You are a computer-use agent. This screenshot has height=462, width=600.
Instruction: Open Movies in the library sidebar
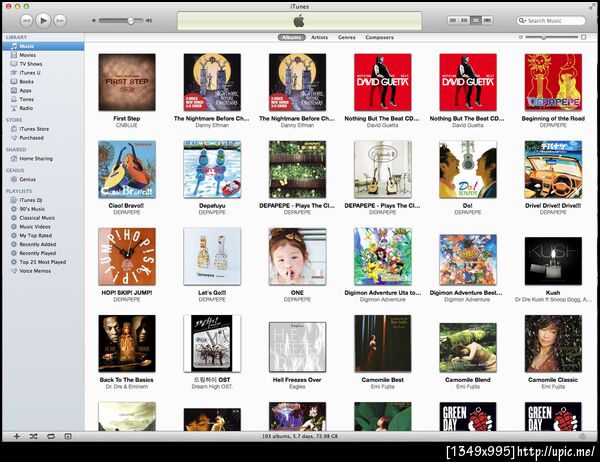click(43, 55)
